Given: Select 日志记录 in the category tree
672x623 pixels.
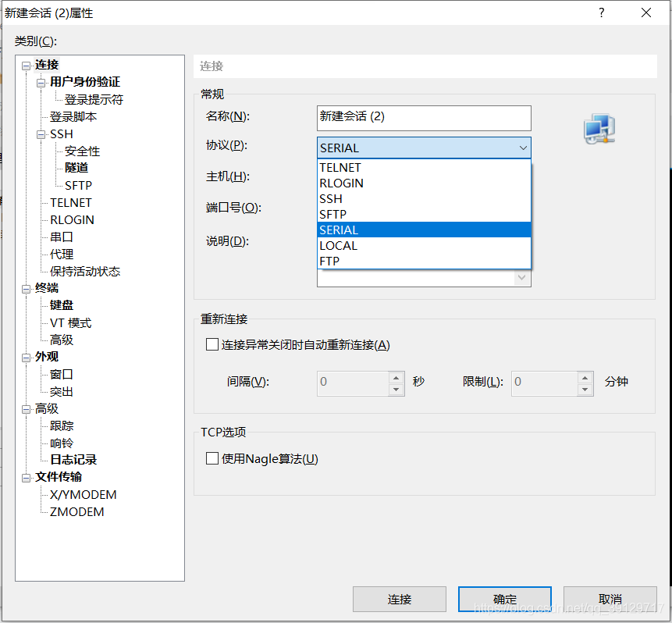Looking at the screenshot, I should pyautogui.click(x=73, y=461).
